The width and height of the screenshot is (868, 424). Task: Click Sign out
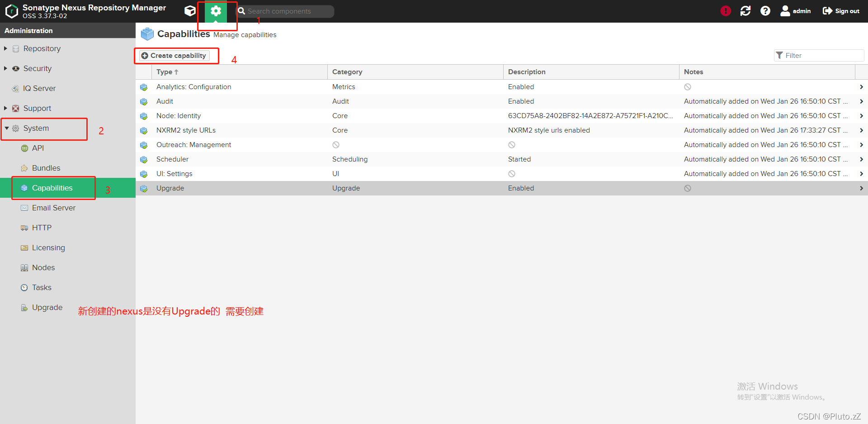(841, 11)
